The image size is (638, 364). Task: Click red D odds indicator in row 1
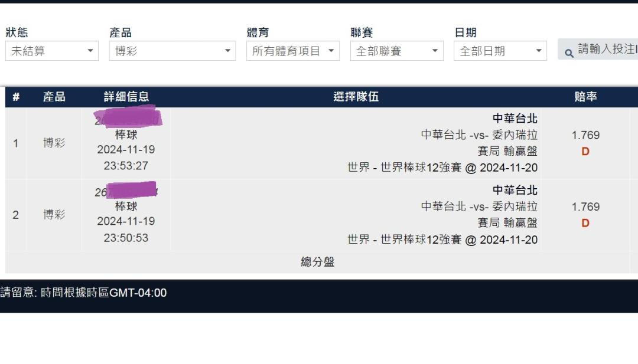point(585,152)
